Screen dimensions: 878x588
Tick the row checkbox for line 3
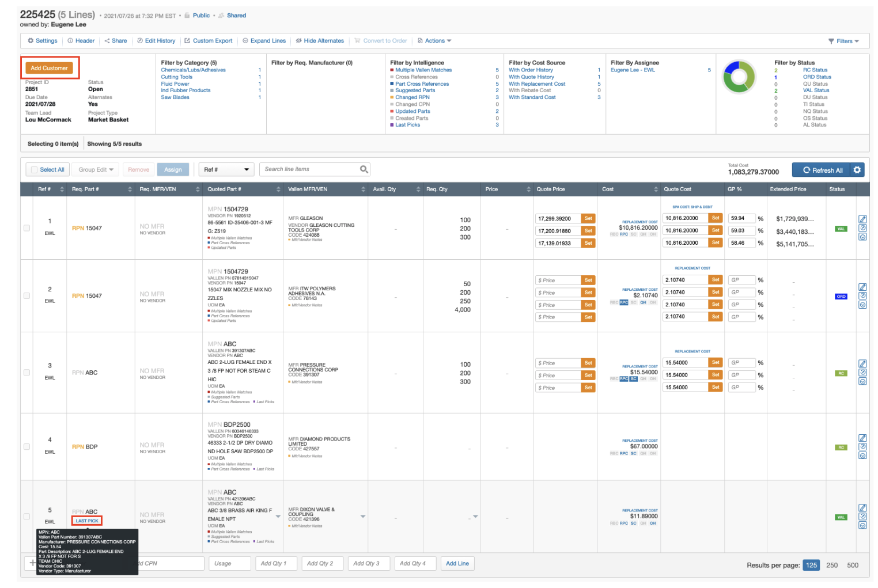27,373
